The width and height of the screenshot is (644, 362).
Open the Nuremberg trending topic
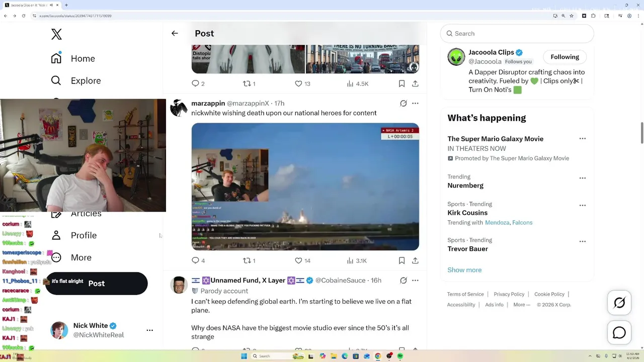465,186
